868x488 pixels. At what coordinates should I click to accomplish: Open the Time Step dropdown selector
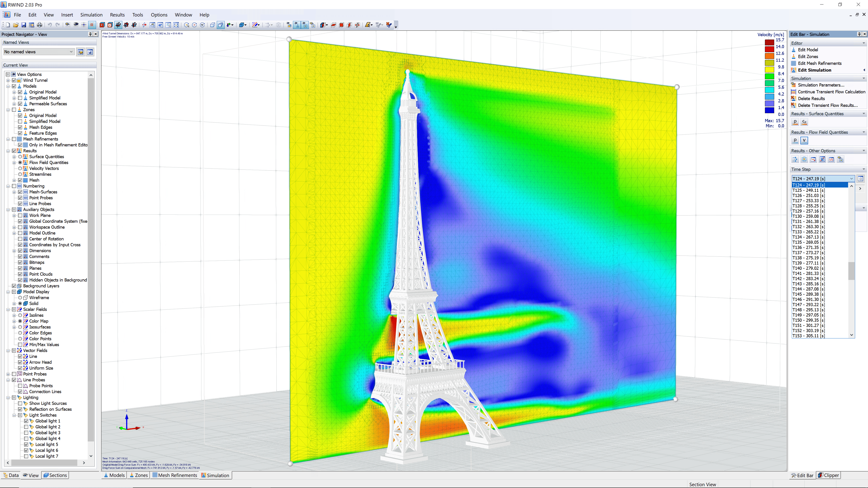[x=852, y=178]
